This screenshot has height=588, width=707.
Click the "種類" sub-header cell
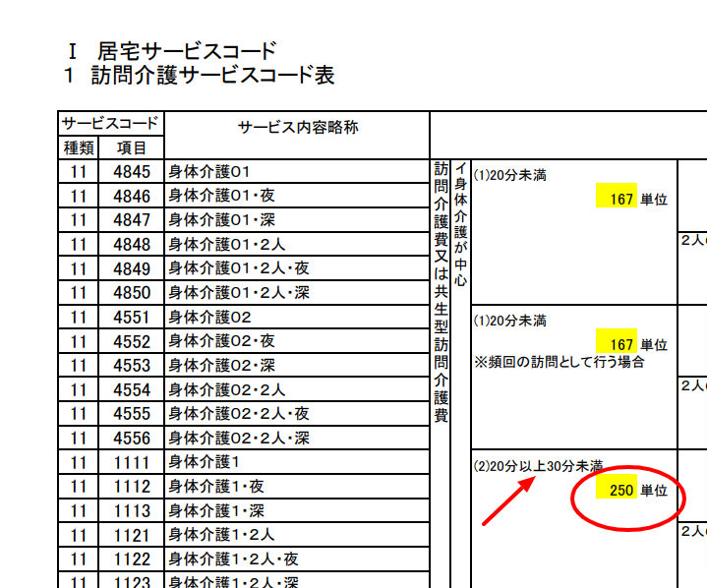coord(80,147)
